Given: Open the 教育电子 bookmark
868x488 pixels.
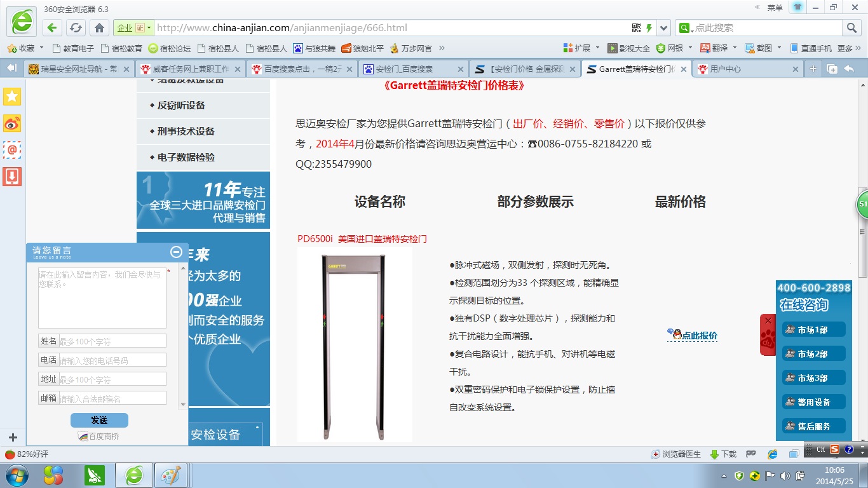Looking at the screenshot, I should point(73,48).
